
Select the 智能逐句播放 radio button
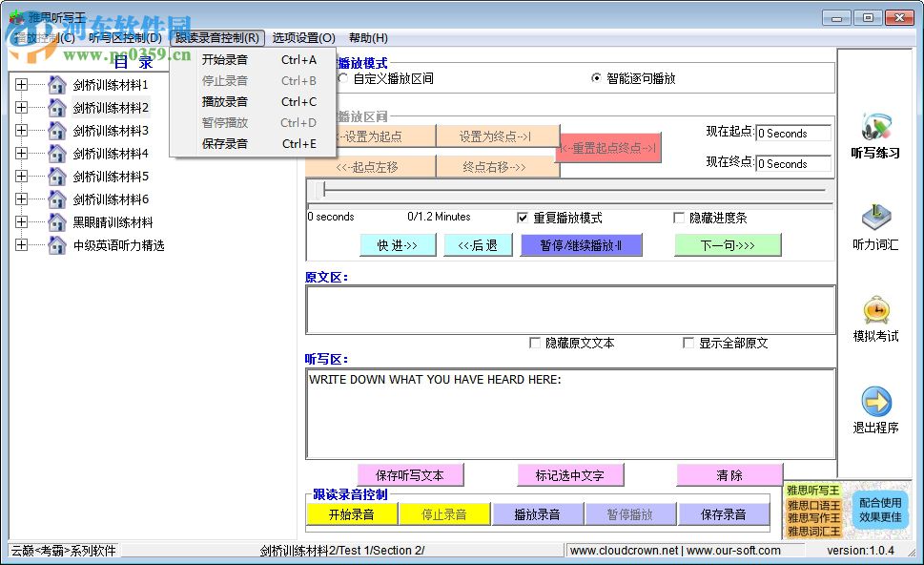[x=597, y=78]
